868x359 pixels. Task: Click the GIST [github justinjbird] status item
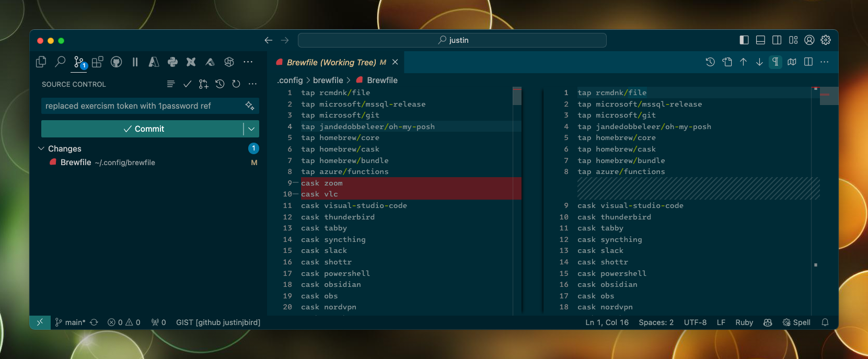[x=218, y=322]
